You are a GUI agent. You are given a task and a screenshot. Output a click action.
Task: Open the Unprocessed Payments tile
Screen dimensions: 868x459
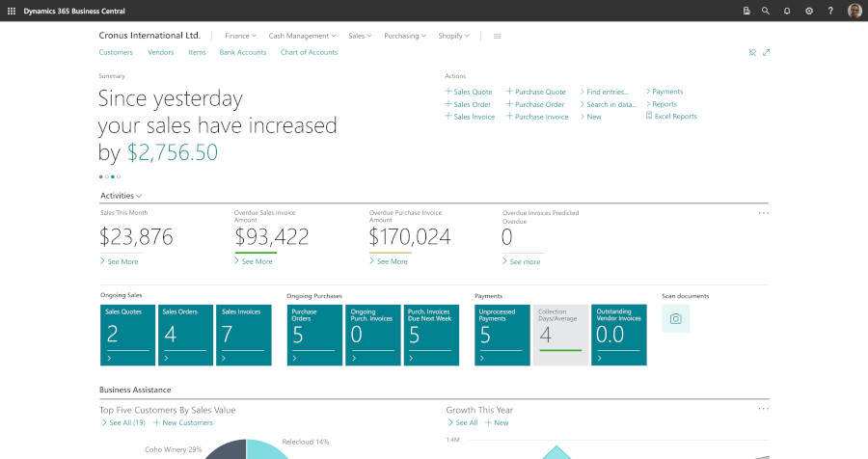[502, 335]
